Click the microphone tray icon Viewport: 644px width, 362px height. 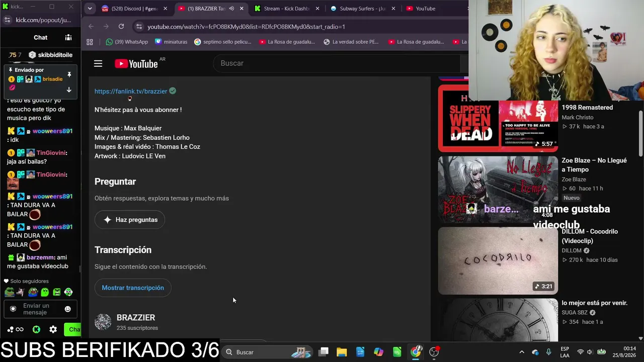point(548,352)
